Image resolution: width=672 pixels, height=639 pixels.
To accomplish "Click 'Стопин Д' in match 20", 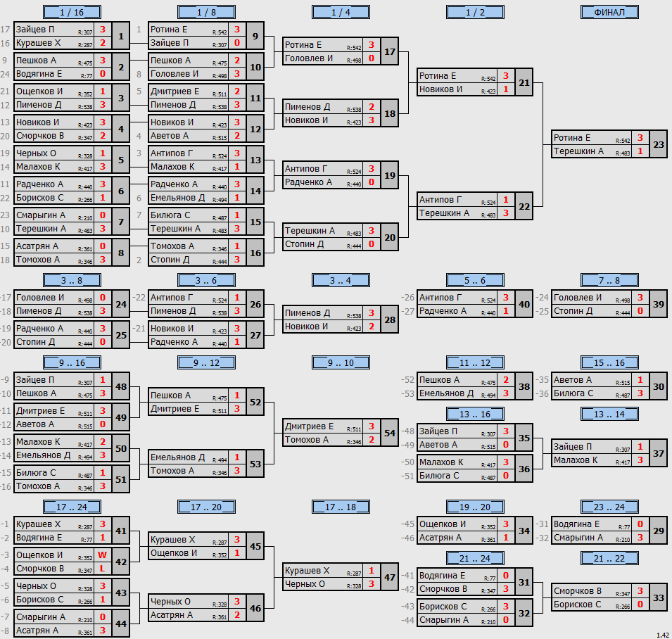I will coord(304,244).
